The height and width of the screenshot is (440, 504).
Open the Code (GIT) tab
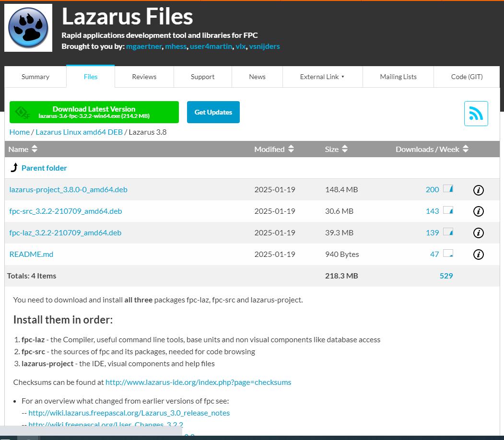click(467, 77)
